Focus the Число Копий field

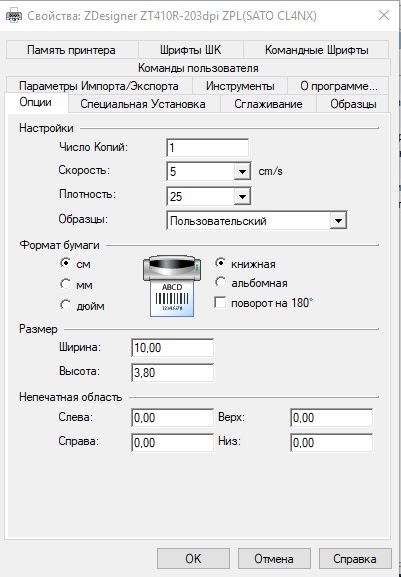207,148
